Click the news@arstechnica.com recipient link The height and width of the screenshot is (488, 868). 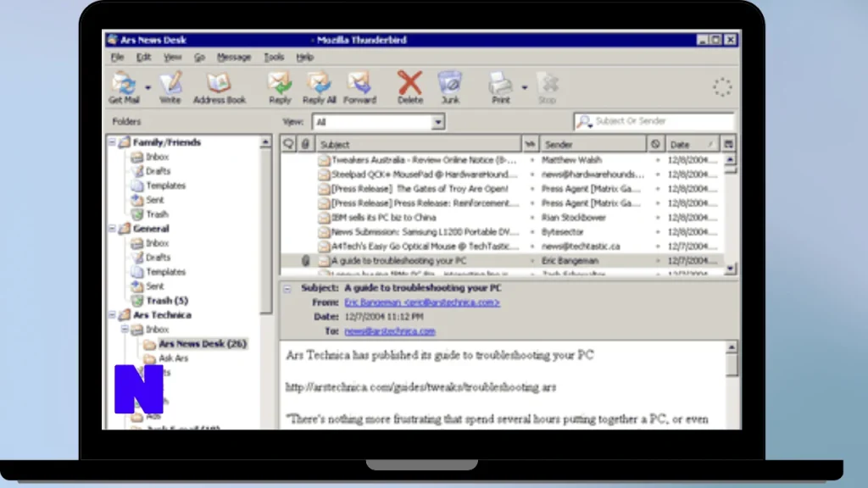point(390,331)
